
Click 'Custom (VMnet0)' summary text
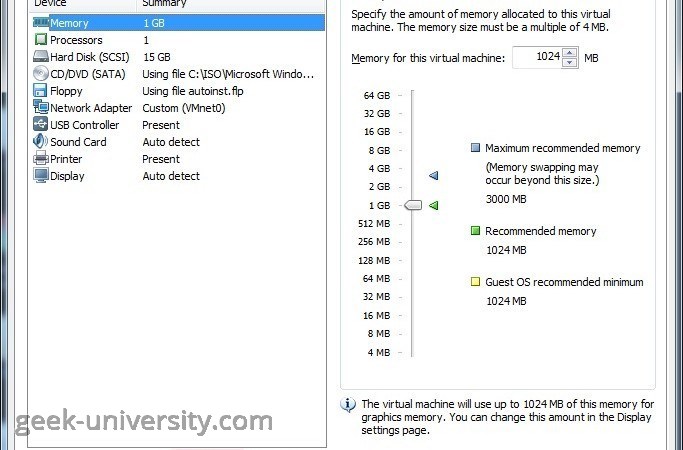coord(184,108)
